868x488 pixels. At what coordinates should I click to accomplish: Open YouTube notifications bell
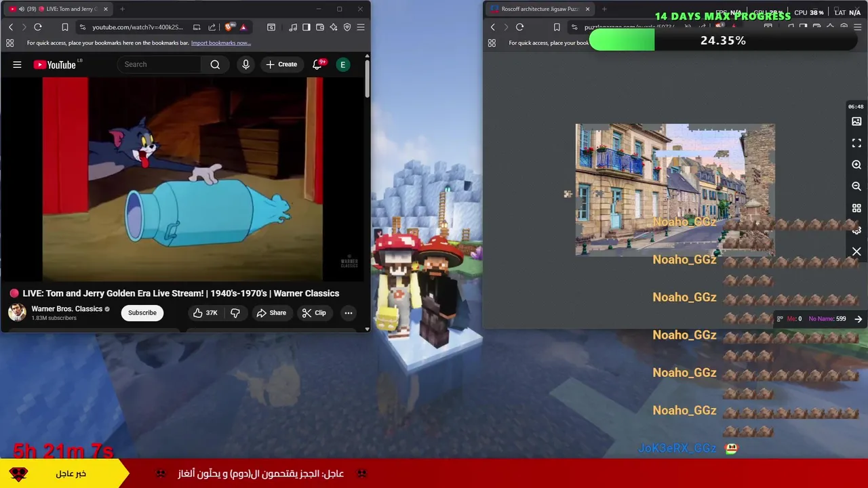coord(317,64)
